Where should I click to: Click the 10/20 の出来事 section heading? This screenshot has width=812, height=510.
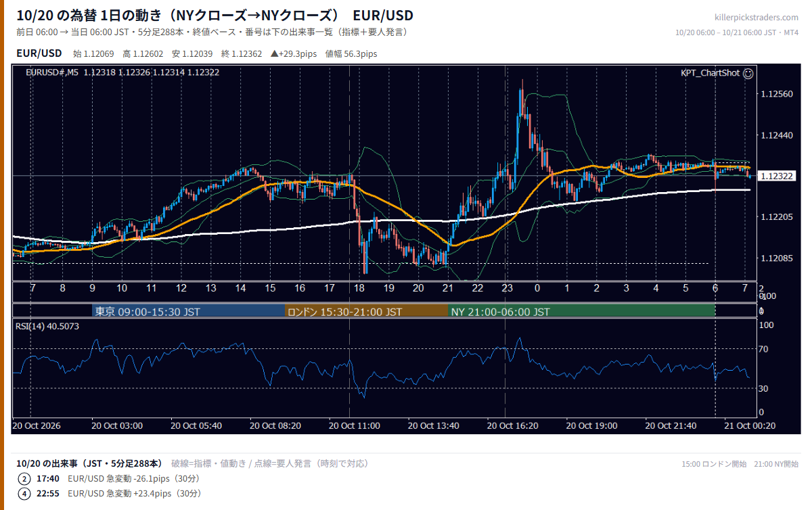[89, 463]
